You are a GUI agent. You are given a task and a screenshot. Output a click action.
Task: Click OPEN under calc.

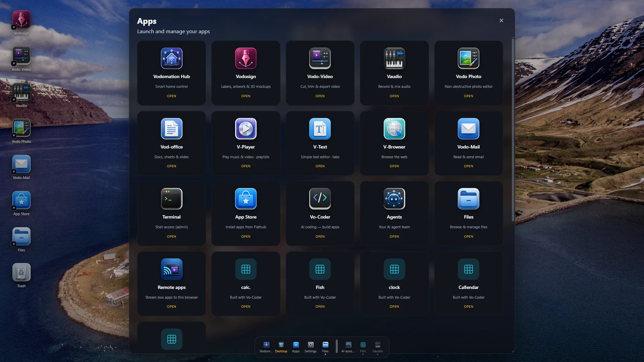coord(246,307)
